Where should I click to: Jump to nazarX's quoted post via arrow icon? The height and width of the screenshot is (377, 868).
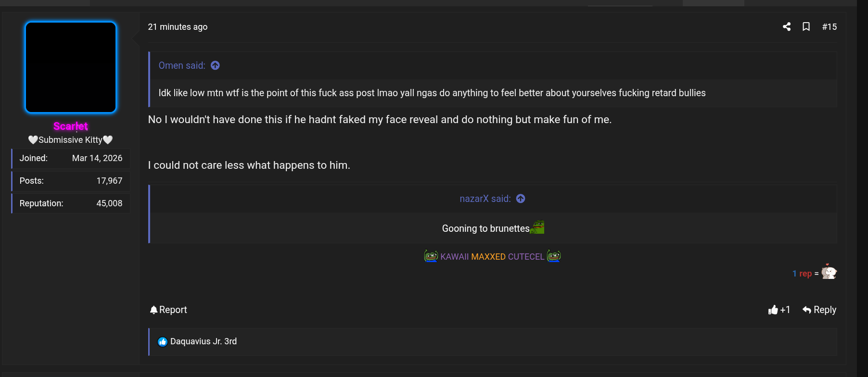(x=521, y=199)
